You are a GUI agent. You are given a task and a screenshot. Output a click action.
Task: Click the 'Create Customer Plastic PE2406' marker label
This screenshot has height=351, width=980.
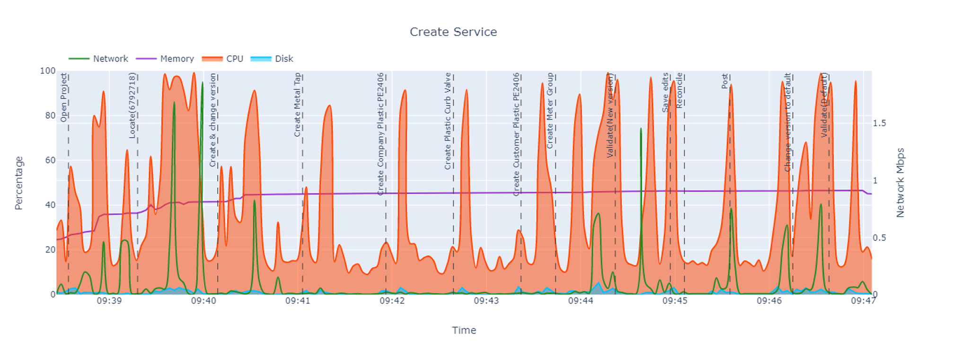pyautogui.click(x=516, y=134)
